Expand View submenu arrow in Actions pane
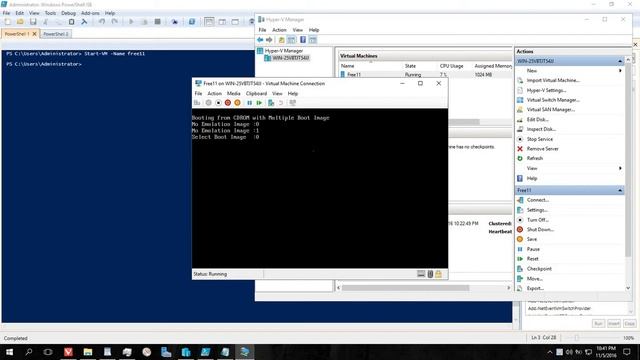Image resolution: width=640 pixels, height=360 pixels. 620,168
